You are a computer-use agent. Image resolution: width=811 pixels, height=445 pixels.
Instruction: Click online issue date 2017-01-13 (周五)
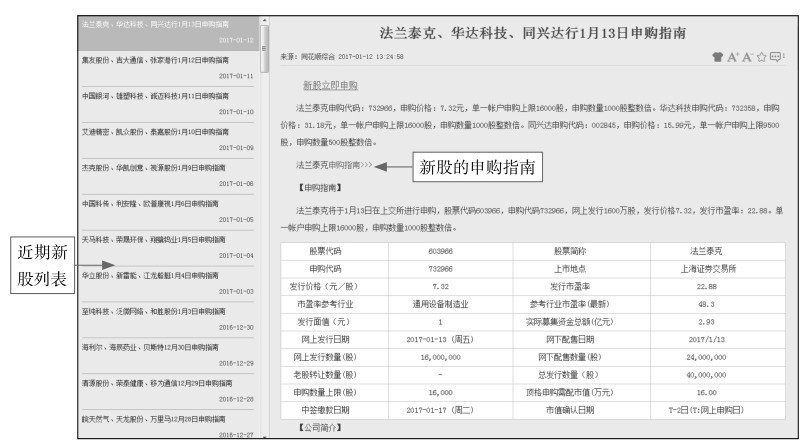click(x=440, y=339)
